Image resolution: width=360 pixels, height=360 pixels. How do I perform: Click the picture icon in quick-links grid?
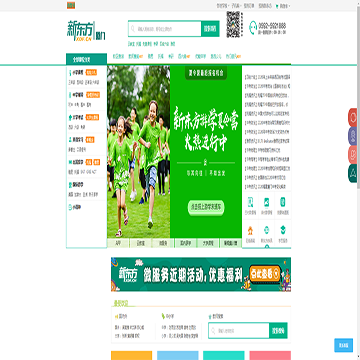(266, 202)
